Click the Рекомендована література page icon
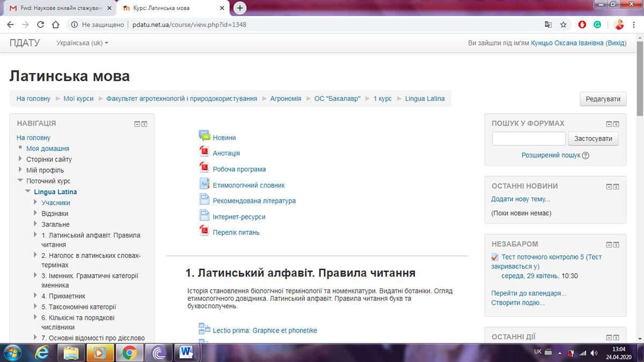 204,201
